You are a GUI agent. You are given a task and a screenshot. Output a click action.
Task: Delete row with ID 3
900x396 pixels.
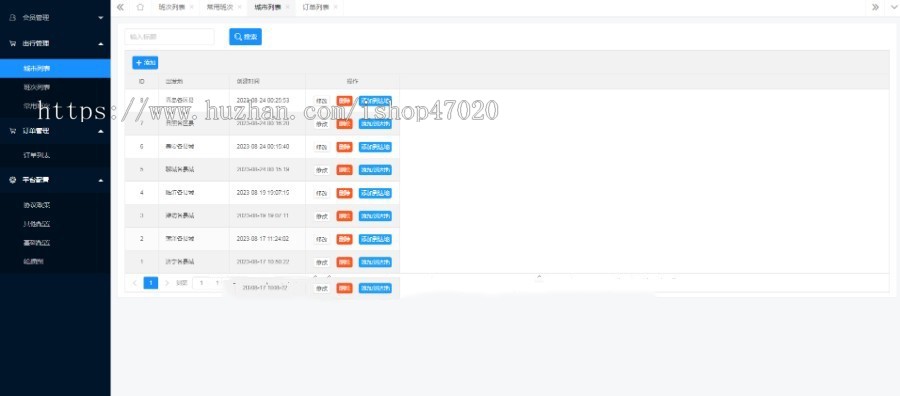pyautogui.click(x=344, y=216)
